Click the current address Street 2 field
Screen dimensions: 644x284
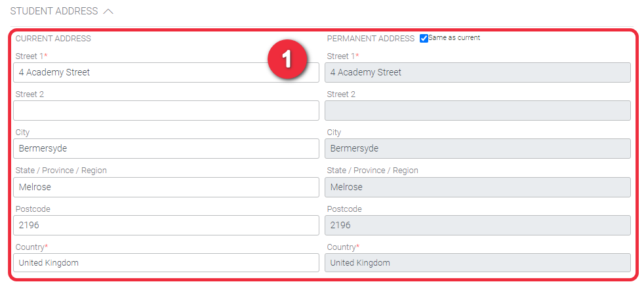[x=166, y=111]
